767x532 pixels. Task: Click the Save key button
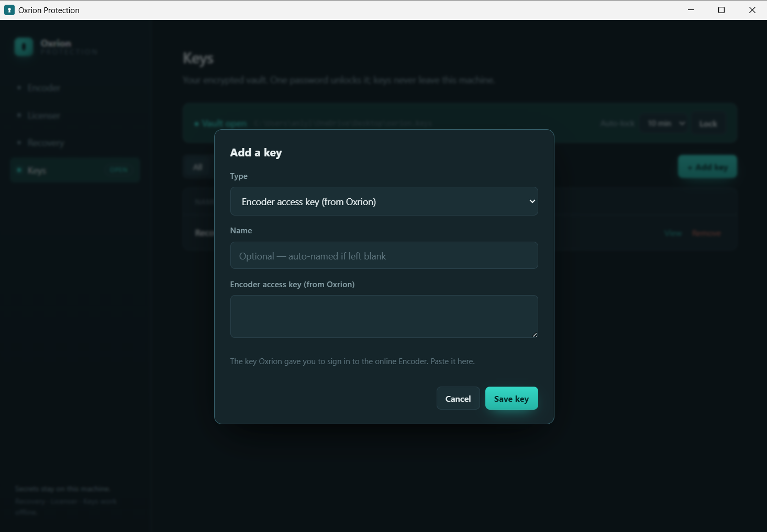[x=512, y=399]
